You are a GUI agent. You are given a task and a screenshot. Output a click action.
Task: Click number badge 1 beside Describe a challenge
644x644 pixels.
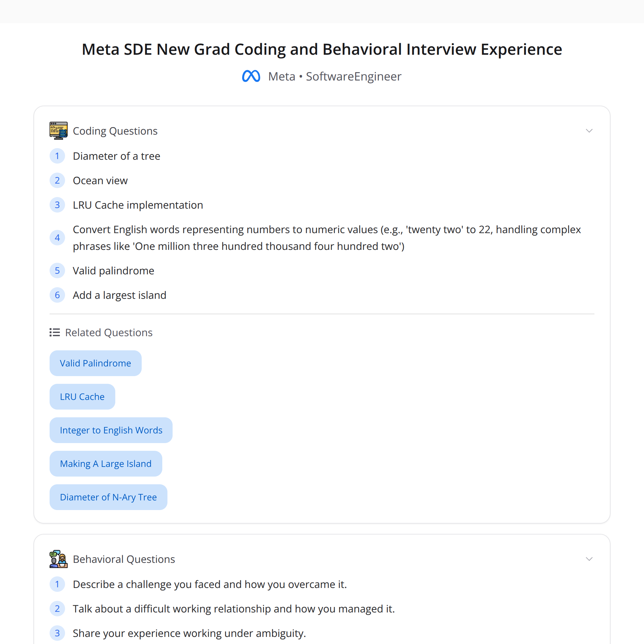click(x=57, y=584)
